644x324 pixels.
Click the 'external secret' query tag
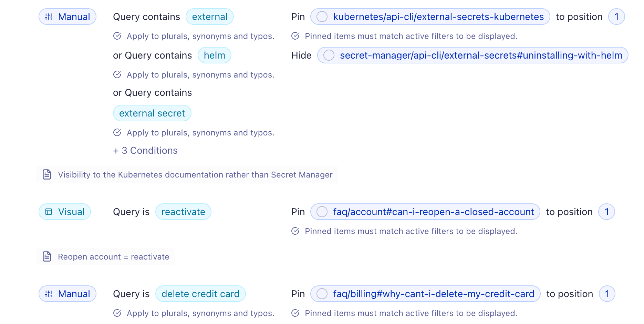152,113
